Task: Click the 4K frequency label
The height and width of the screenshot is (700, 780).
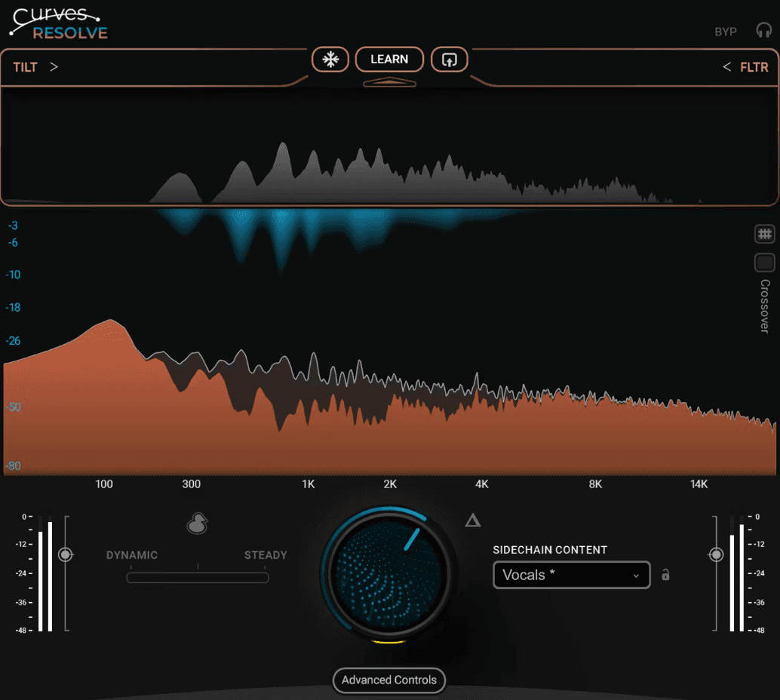Action: pos(482,484)
